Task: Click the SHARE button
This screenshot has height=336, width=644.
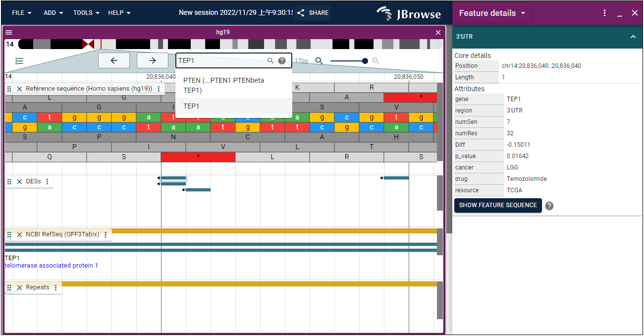Action: (313, 13)
